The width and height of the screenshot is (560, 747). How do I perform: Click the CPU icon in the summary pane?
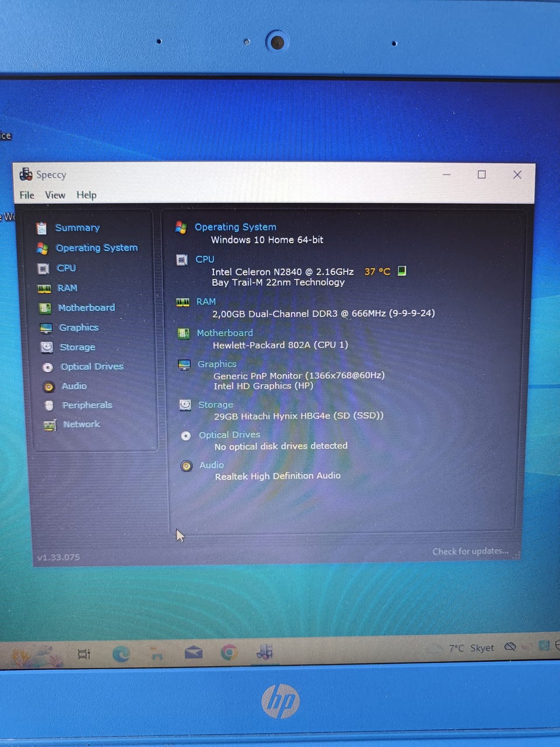click(x=182, y=260)
